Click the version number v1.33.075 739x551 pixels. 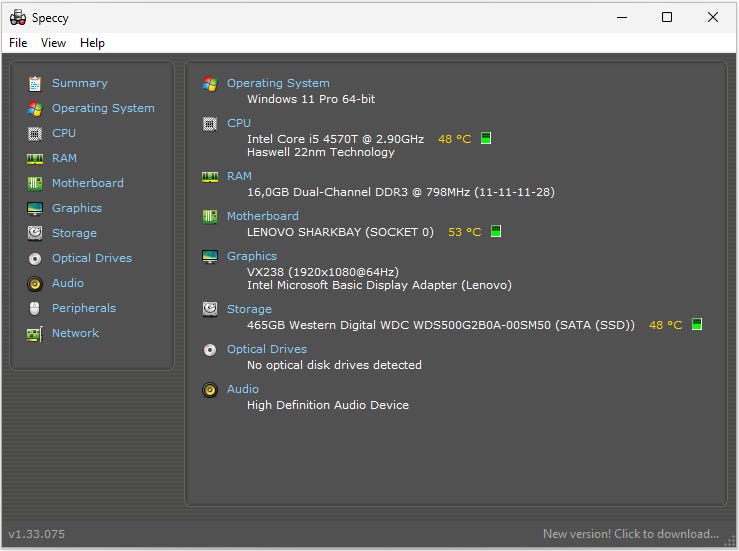point(36,534)
